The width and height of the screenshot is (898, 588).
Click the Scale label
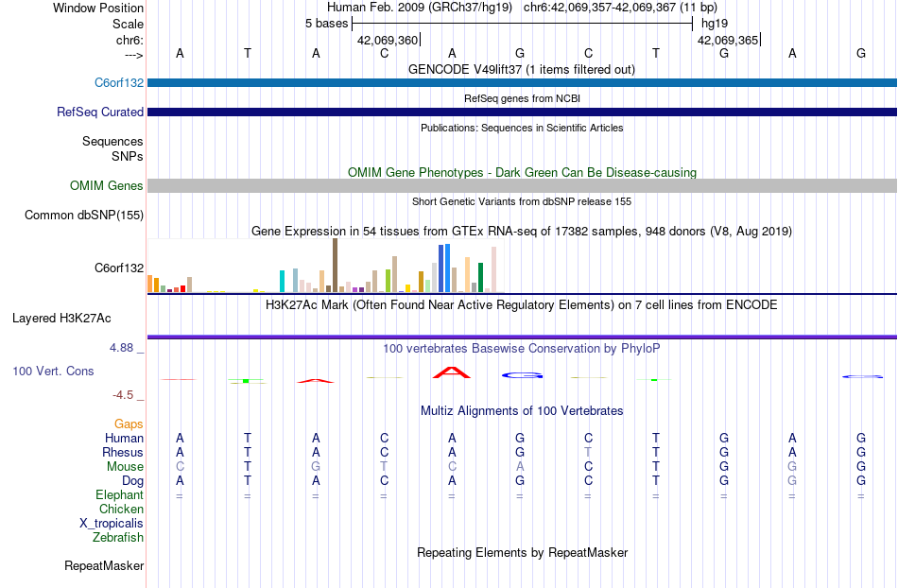[129, 24]
